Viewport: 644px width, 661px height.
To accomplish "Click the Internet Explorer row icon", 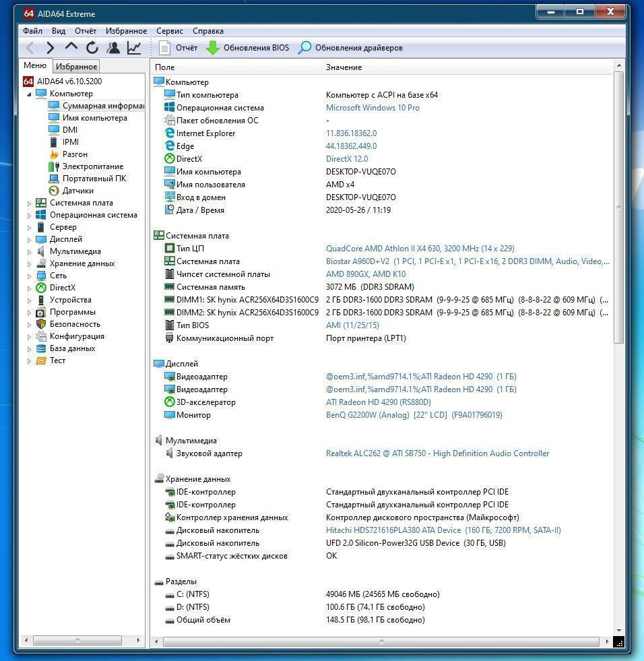I will click(x=170, y=133).
